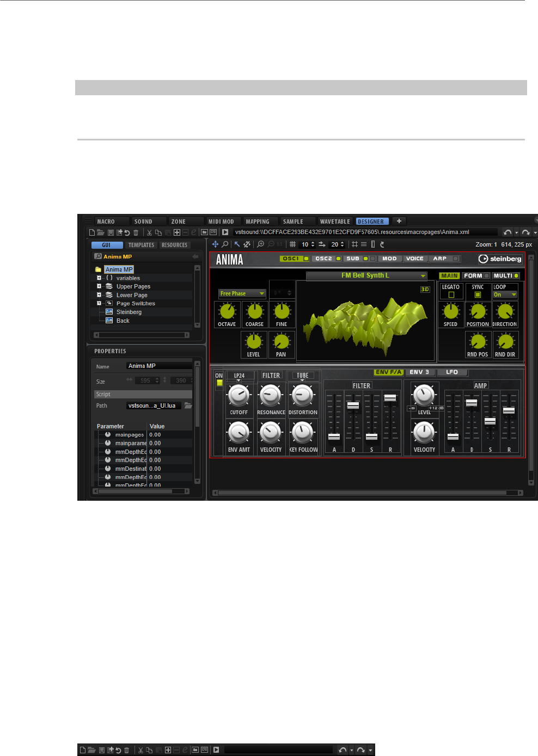The width and height of the screenshot is (538, 756).
Task: Click the wavetable 3D waveform display
Action: pos(365,321)
